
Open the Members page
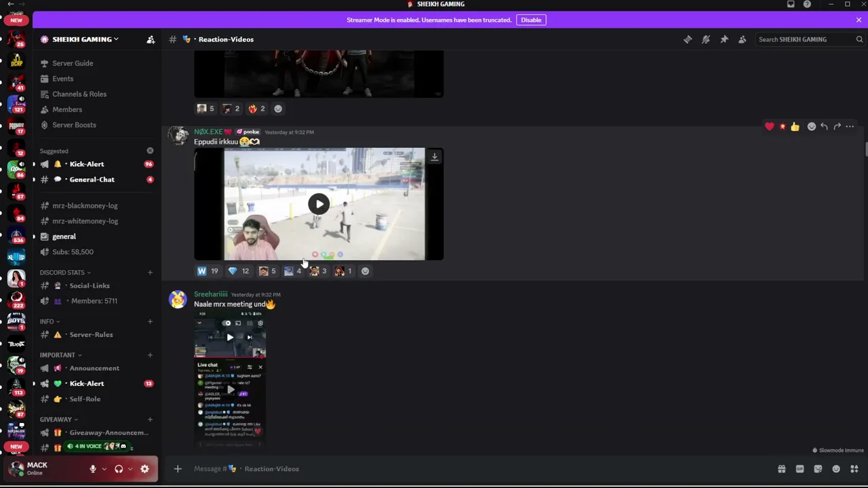(x=97, y=110)
